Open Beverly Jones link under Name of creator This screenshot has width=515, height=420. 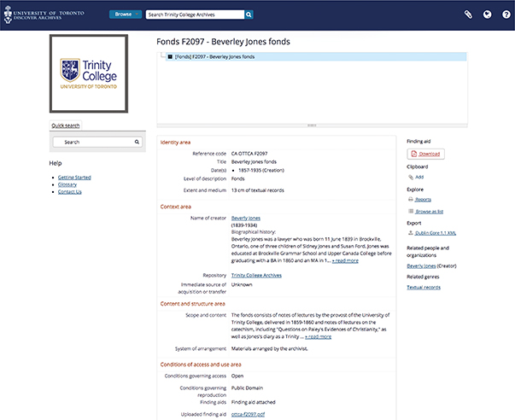point(246,218)
